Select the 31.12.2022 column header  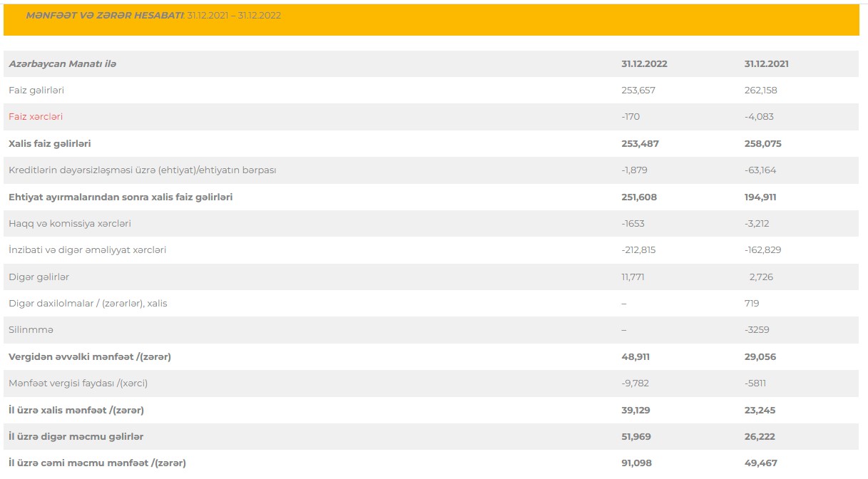coord(644,63)
